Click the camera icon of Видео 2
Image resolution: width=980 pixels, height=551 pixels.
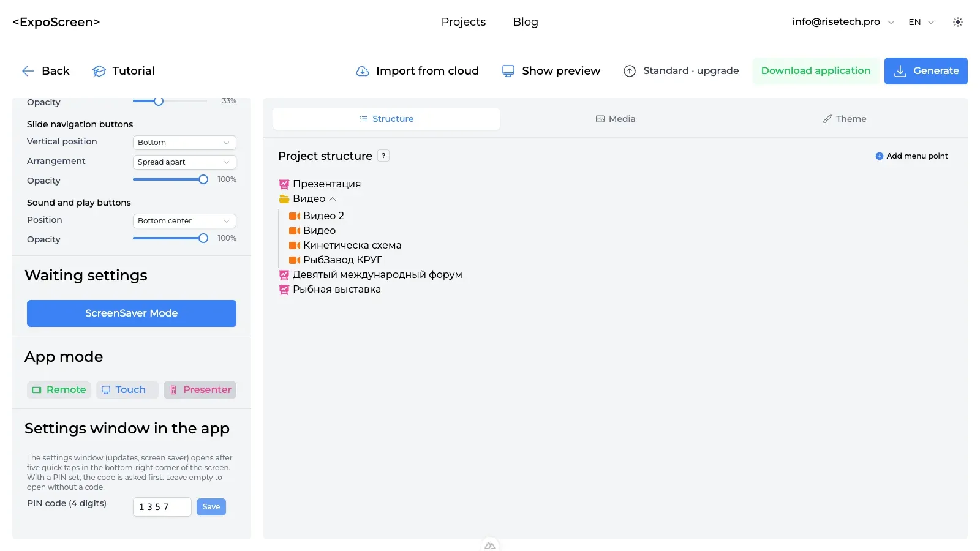pos(295,216)
